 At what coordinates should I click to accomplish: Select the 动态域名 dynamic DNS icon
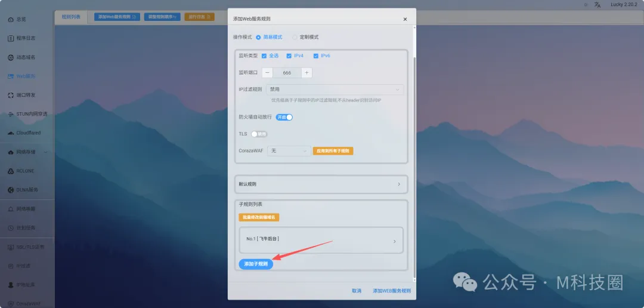point(11,57)
